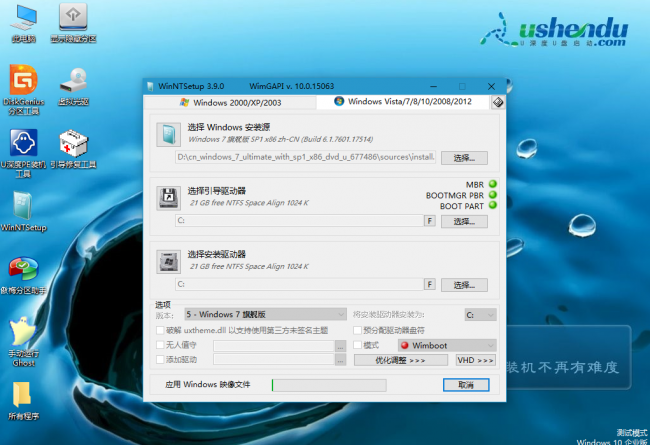Close the WinNTSetup window
The image size is (650, 445).
pos(491,86)
